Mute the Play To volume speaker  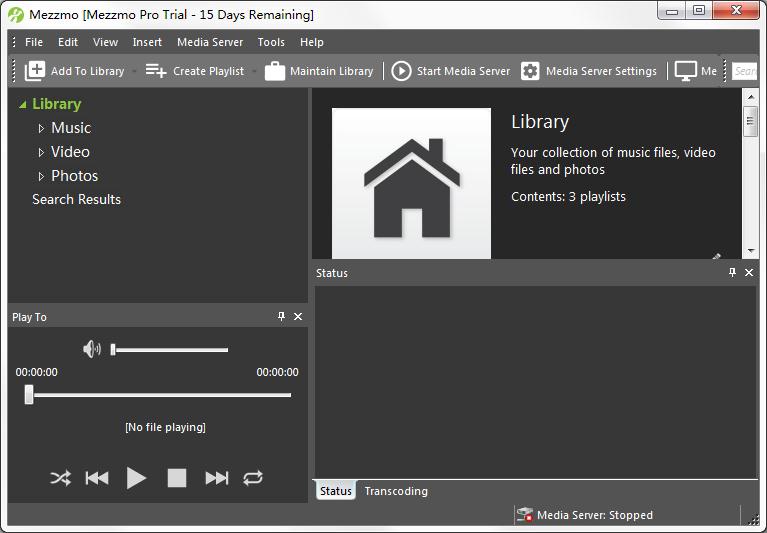pos(92,349)
